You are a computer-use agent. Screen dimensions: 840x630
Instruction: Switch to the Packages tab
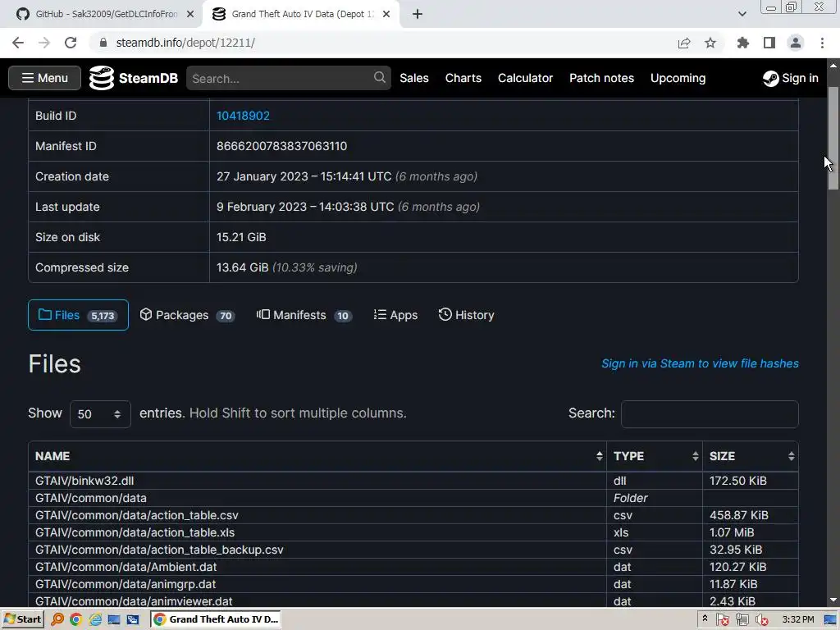pos(187,315)
